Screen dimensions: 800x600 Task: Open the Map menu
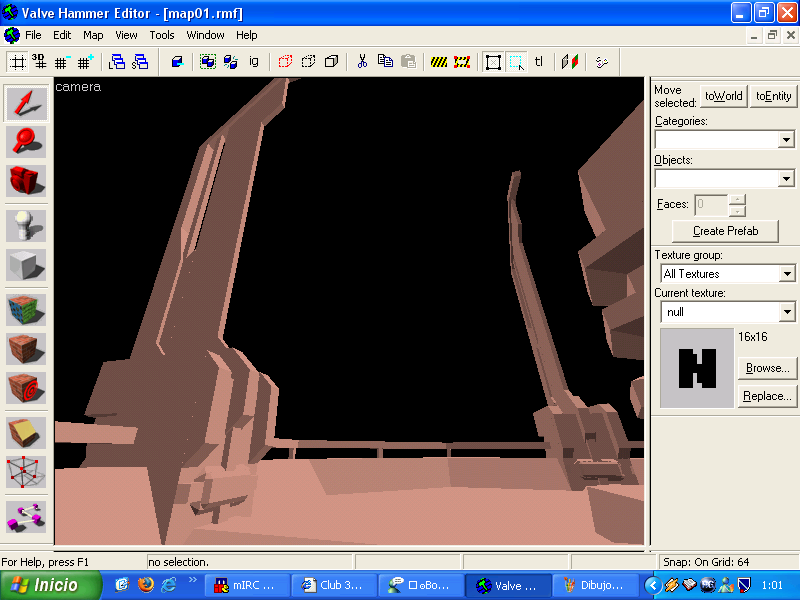tap(93, 35)
